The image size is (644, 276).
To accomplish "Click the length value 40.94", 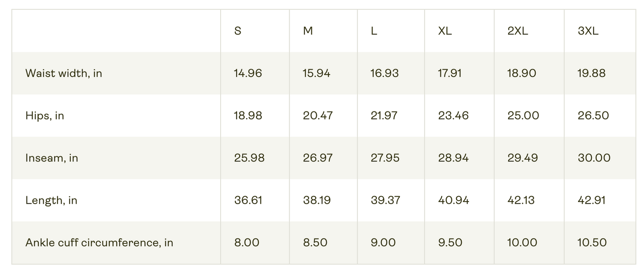I will point(454,200).
